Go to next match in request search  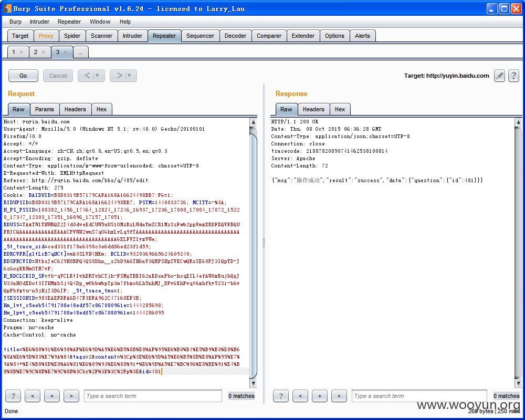tap(71, 396)
